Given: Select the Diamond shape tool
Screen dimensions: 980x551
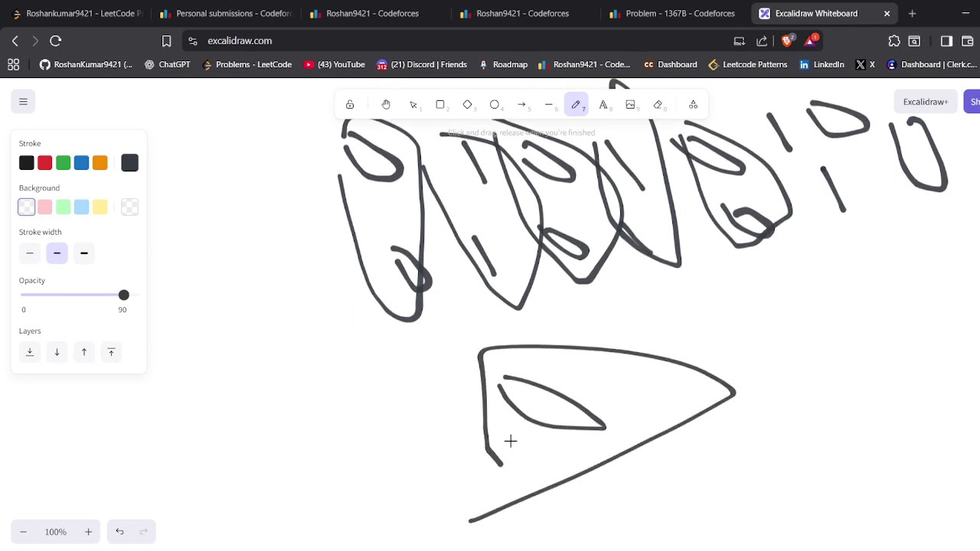Looking at the screenshot, I should point(468,105).
